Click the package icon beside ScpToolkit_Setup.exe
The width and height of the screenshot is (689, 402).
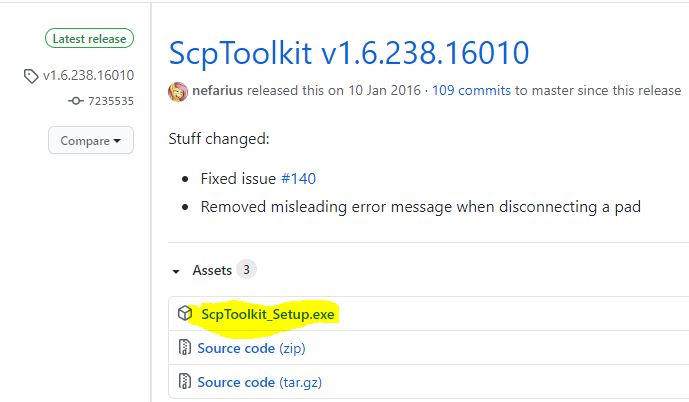(x=185, y=313)
